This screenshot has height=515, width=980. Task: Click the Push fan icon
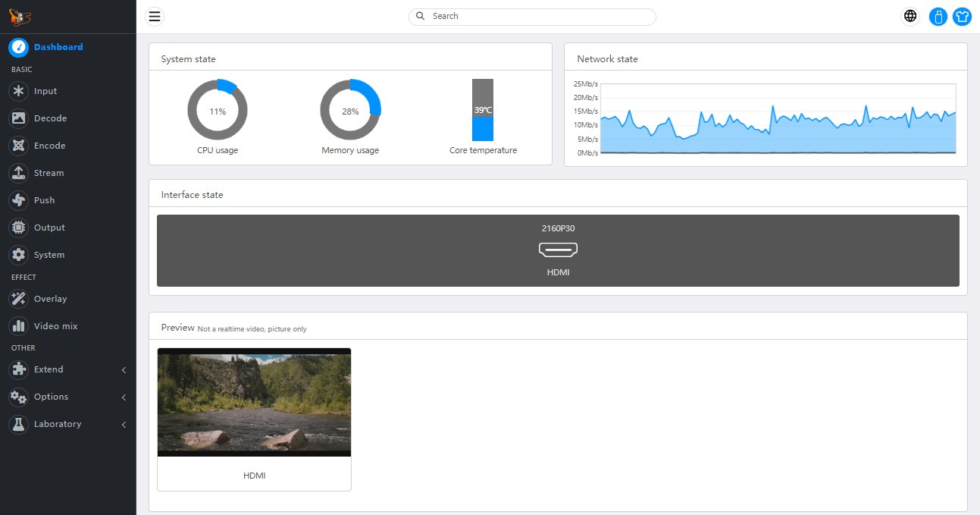pyautogui.click(x=19, y=200)
